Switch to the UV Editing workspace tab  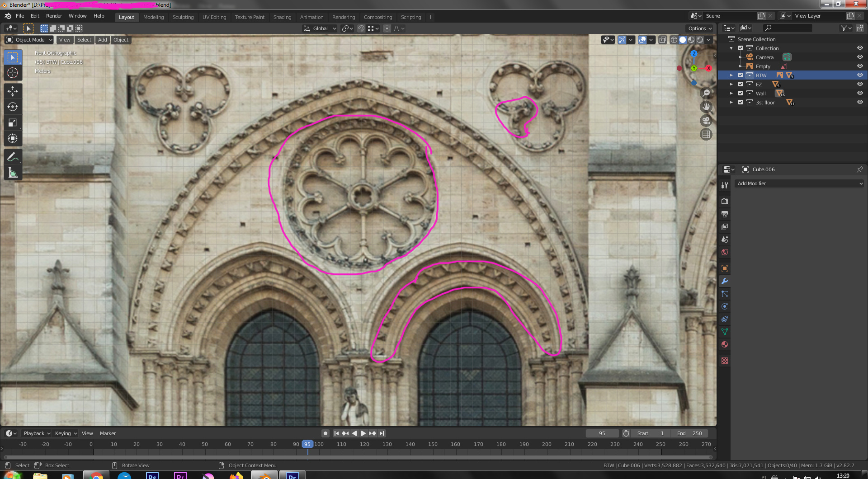click(214, 17)
